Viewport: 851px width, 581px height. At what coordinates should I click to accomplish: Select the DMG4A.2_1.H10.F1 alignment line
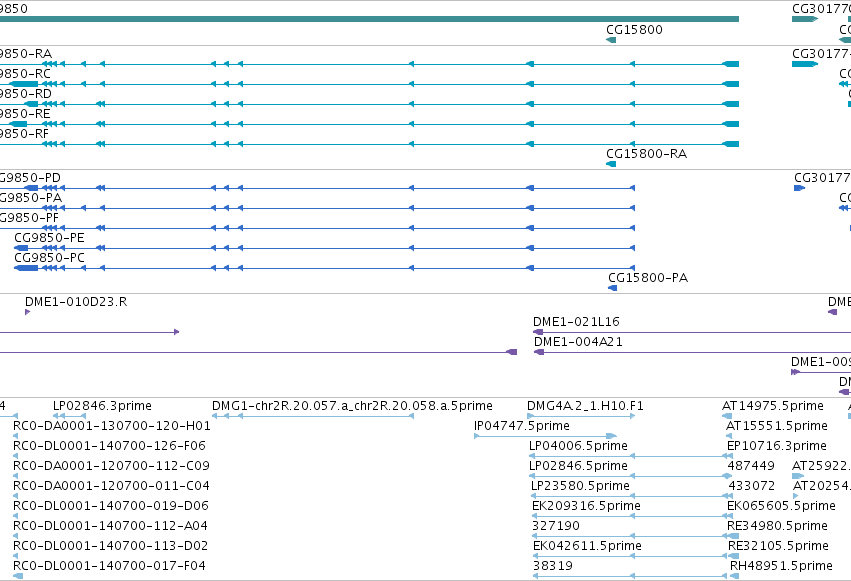pyautogui.click(x=581, y=416)
